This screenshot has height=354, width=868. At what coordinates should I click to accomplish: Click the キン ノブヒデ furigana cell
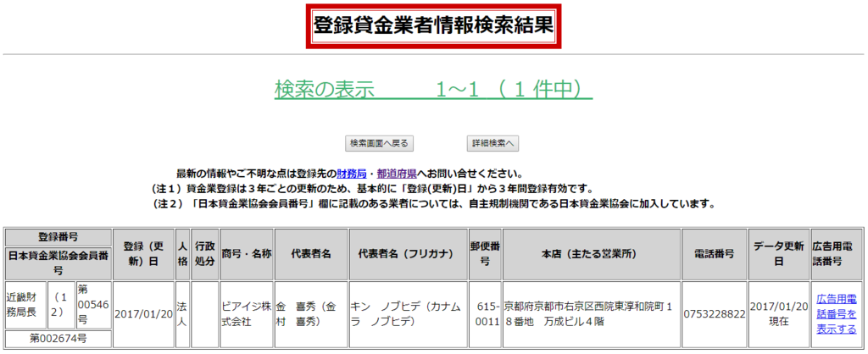point(409,313)
